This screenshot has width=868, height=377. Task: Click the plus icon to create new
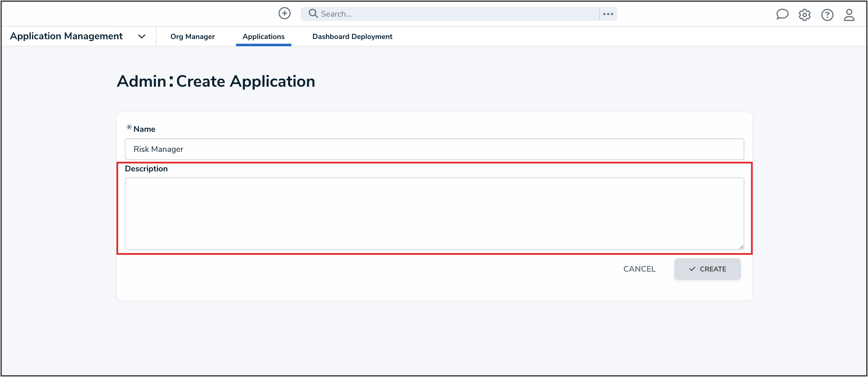[284, 13]
